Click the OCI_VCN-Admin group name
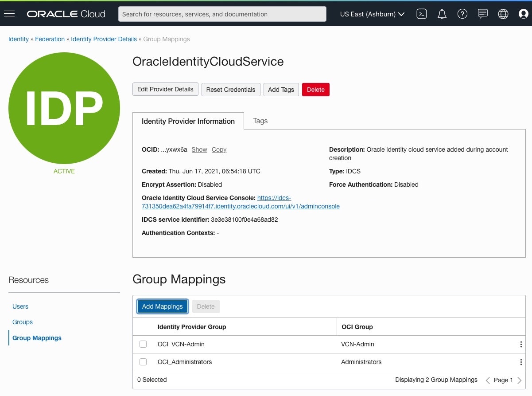Viewport: 532px width, 396px height. point(181,344)
